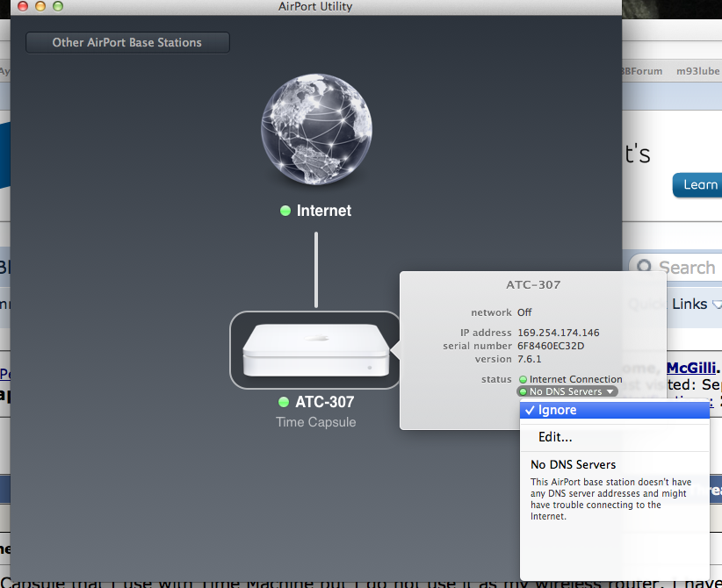Minimize the AirPort Utility window
This screenshot has height=588, width=722.
40,6
